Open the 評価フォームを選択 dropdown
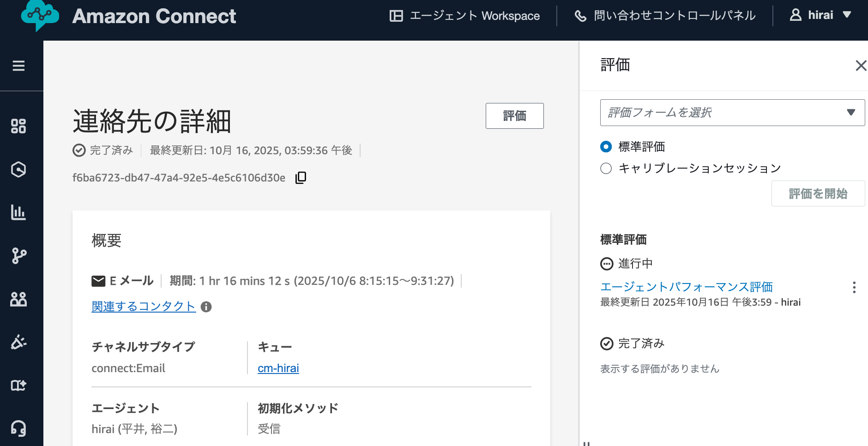The image size is (868, 446). pos(732,113)
